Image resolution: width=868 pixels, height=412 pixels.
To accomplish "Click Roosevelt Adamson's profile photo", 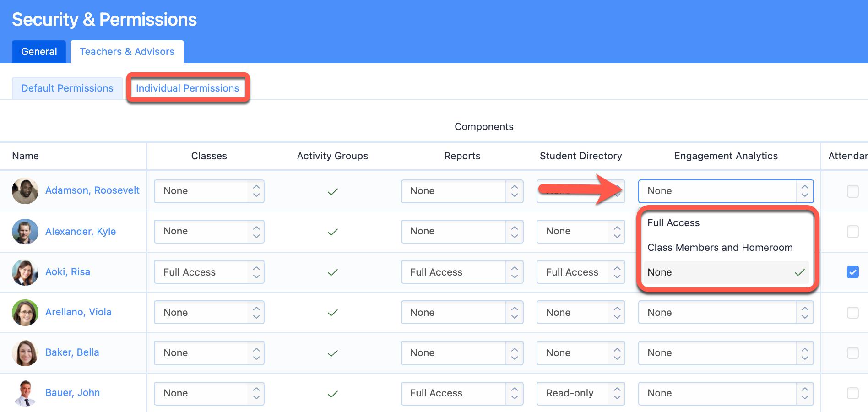I will pos(25,191).
